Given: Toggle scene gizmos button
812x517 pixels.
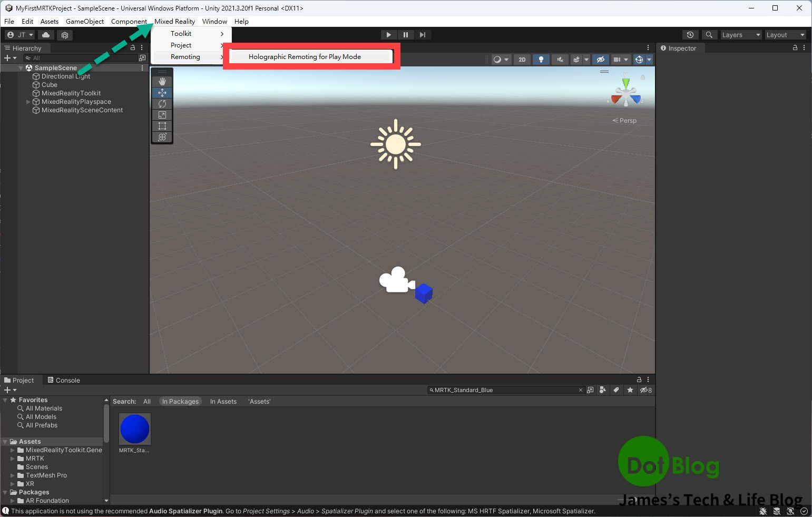Looking at the screenshot, I should 639,60.
